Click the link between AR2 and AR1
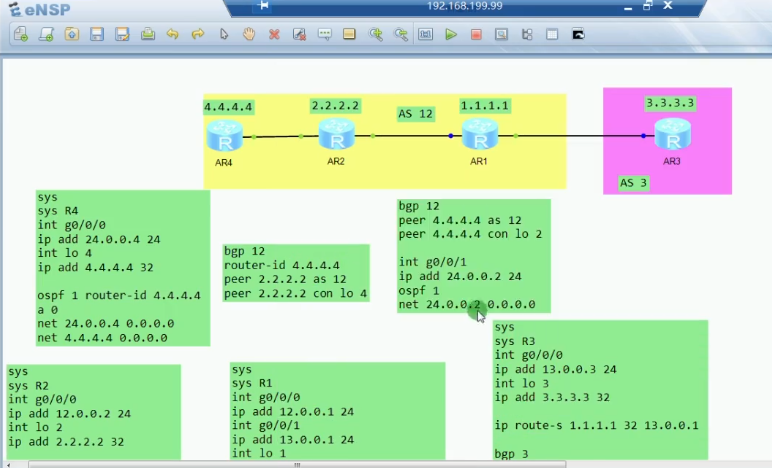The height and width of the screenshot is (468, 772). click(409, 136)
